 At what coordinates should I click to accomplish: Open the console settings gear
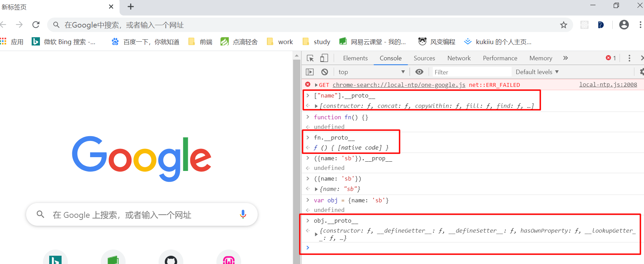point(642,72)
